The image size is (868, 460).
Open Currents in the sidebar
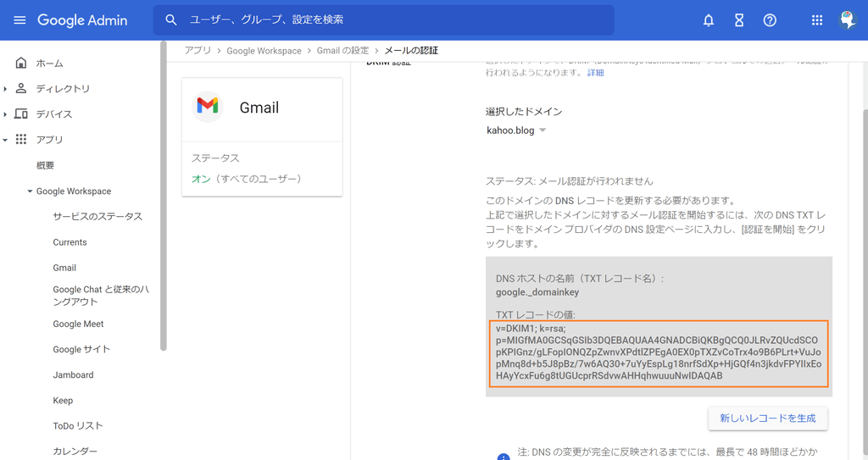tap(70, 242)
